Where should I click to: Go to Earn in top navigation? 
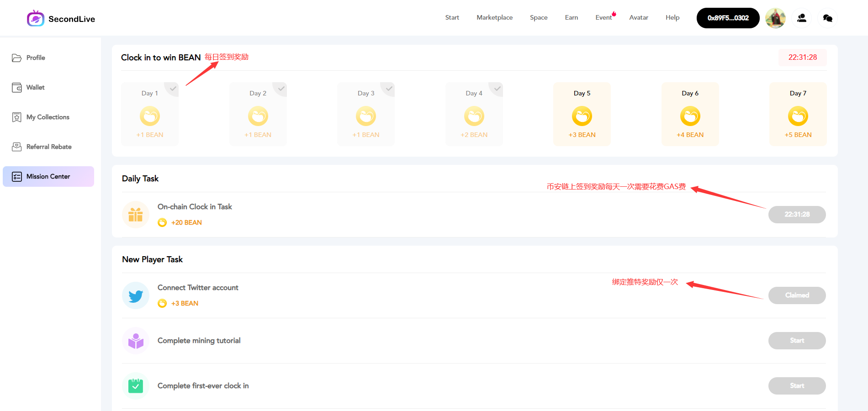571,17
